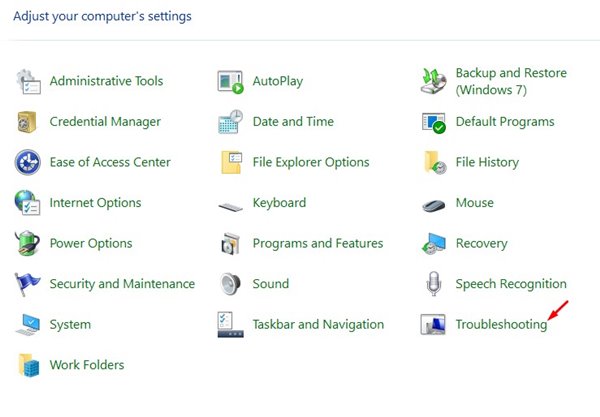Screen dimensions: 600x417
Task: Open the File History link
Action: [x=487, y=162]
